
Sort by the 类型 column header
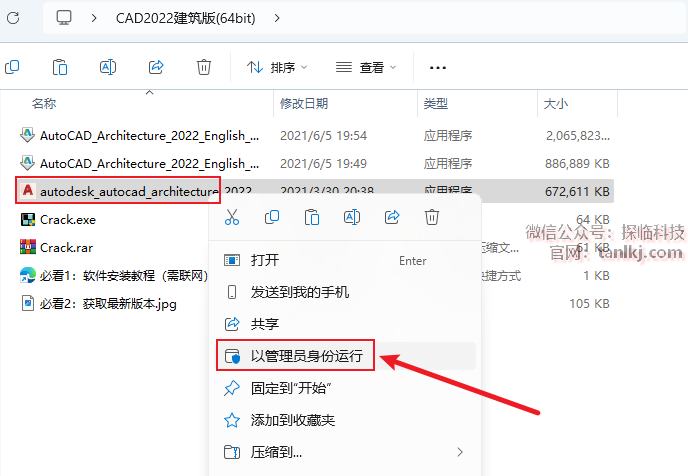coord(436,104)
